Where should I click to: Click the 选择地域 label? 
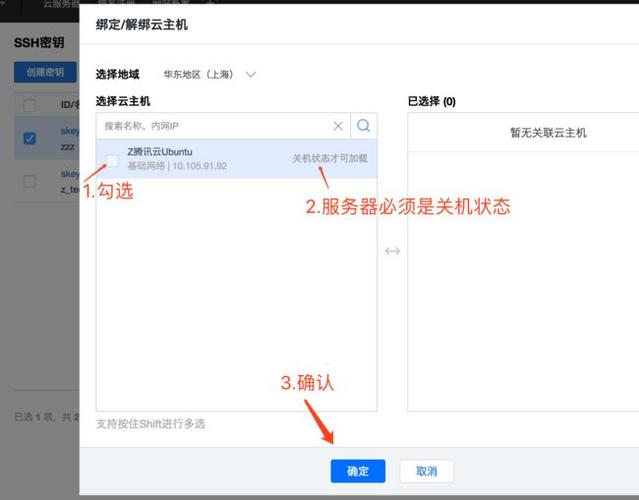[117, 74]
